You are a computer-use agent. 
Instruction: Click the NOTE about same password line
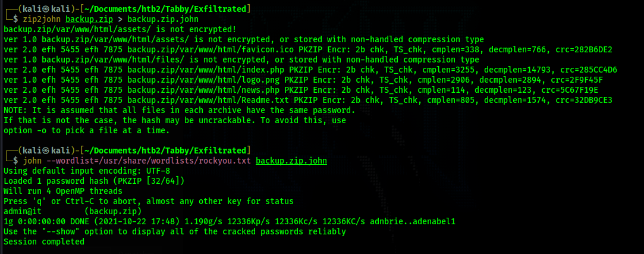coord(177,110)
